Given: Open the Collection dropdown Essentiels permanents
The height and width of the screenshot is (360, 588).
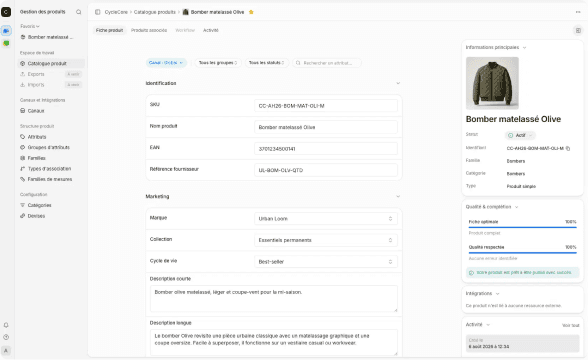Looking at the screenshot, I should click(x=326, y=240).
